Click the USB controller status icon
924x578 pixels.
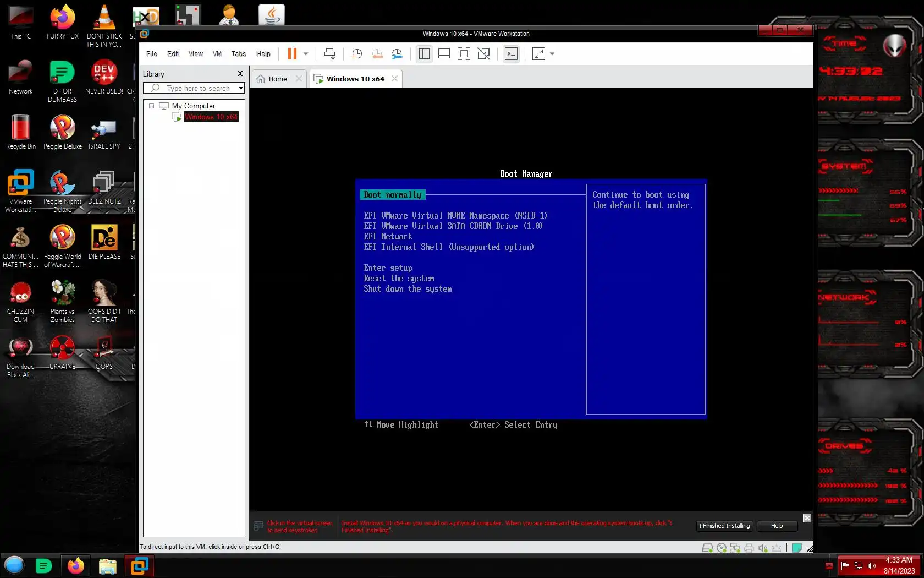click(x=777, y=548)
